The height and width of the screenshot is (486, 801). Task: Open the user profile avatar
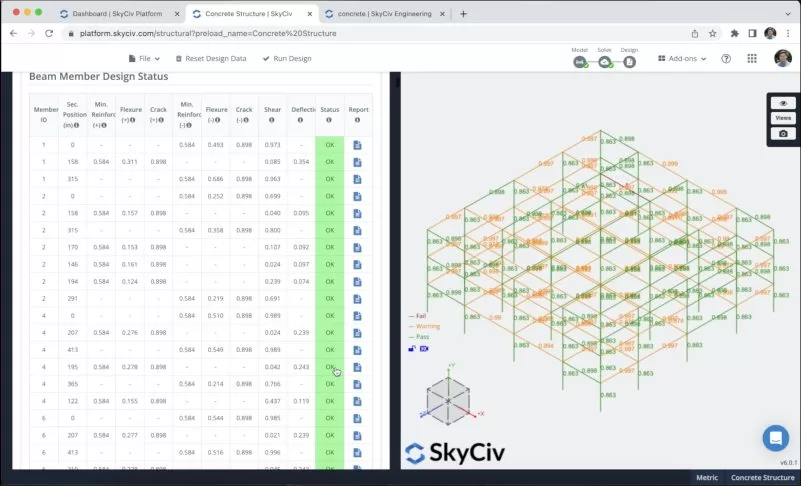pyautogui.click(x=783, y=58)
